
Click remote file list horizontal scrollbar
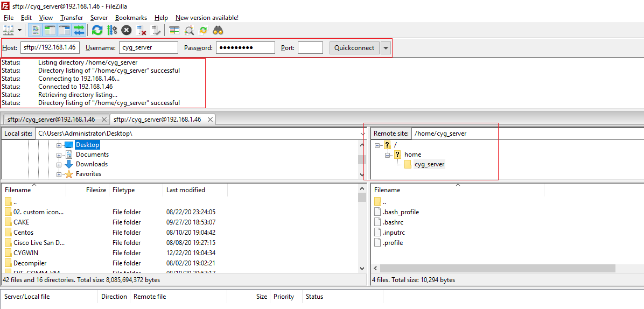coord(498,269)
